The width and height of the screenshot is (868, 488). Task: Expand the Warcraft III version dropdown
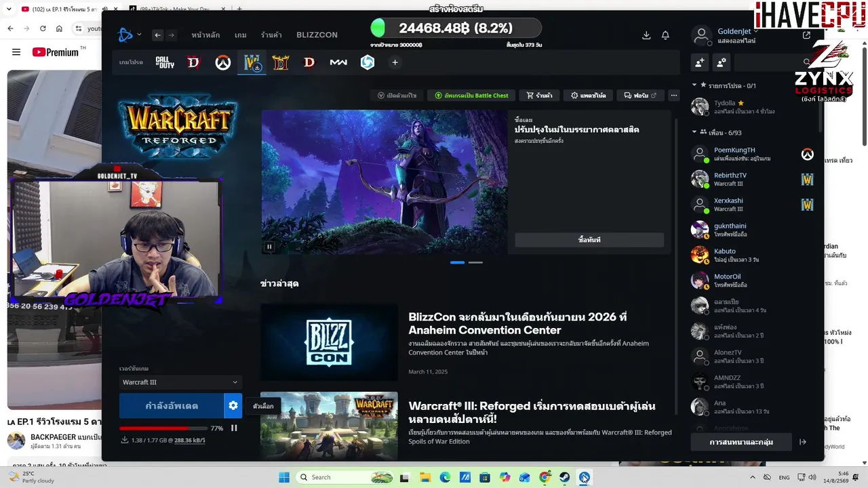tap(180, 382)
